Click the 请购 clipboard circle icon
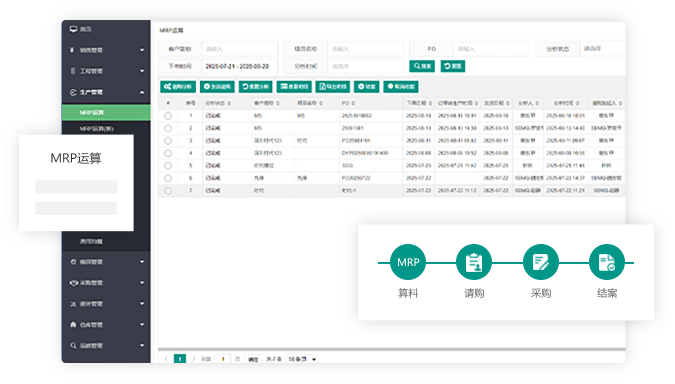This screenshot has height=384, width=675. click(x=474, y=262)
